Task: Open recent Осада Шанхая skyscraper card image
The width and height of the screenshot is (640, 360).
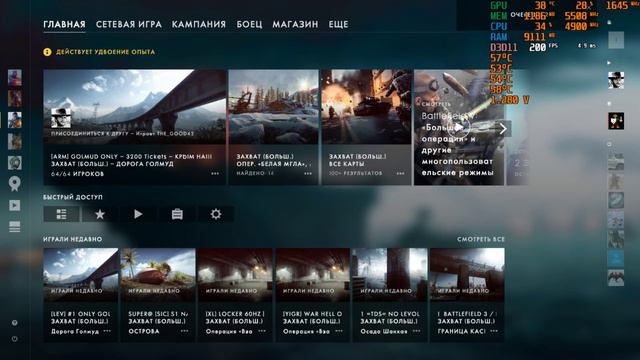Action: 390,274
